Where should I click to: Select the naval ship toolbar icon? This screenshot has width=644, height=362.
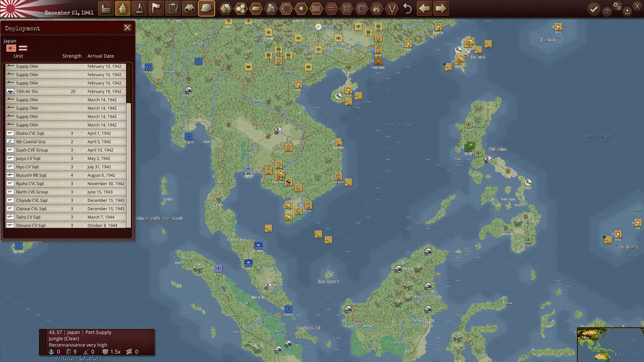coord(123,9)
